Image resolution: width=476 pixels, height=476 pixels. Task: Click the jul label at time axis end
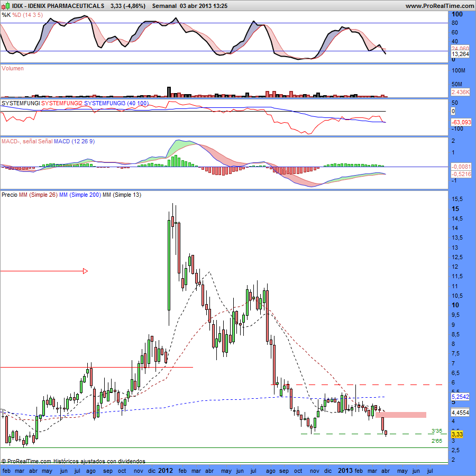point(430,471)
